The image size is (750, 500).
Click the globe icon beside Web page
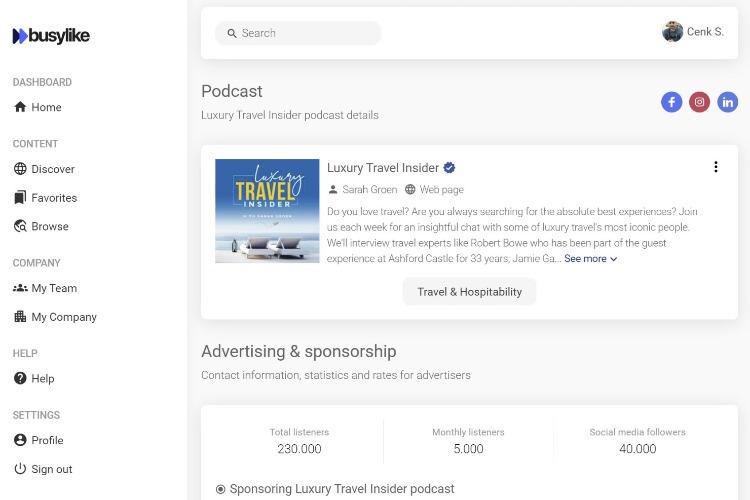(410, 189)
